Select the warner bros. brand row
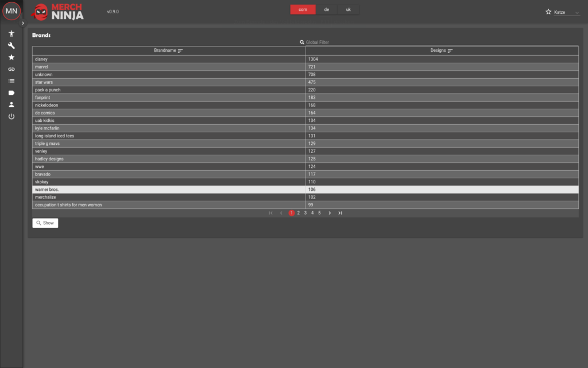 (x=305, y=190)
